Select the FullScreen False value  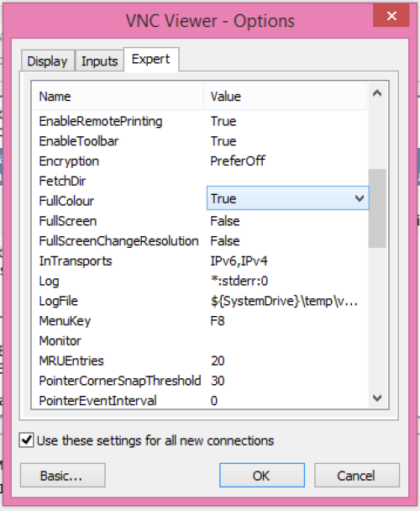point(225,221)
